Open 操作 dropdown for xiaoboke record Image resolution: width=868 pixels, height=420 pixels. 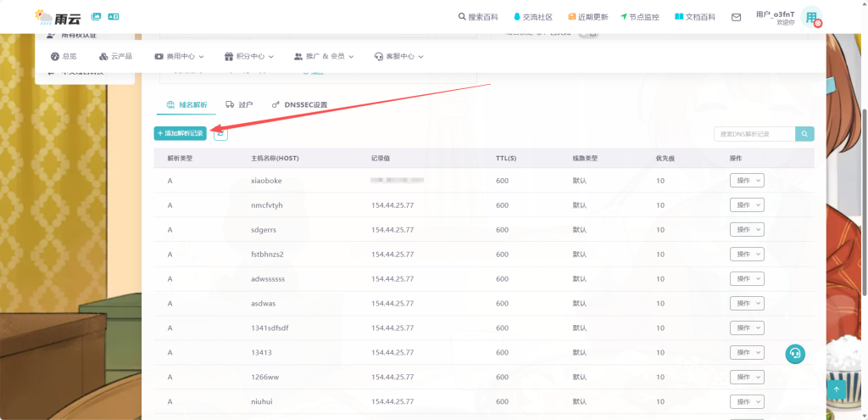(x=747, y=181)
